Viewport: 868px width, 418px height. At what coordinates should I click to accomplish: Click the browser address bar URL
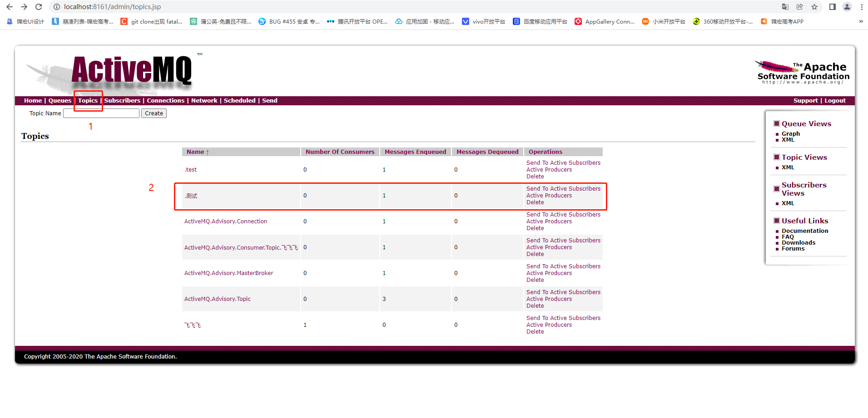(112, 7)
